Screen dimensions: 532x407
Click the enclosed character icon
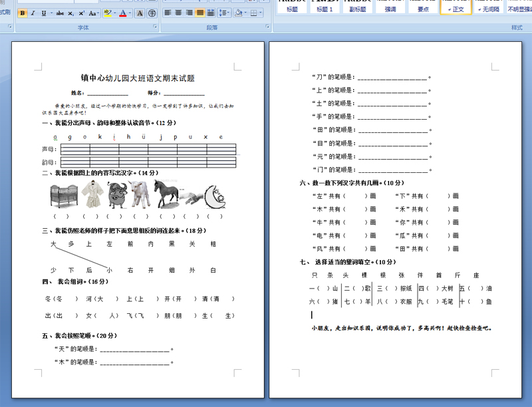tap(152, 13)
